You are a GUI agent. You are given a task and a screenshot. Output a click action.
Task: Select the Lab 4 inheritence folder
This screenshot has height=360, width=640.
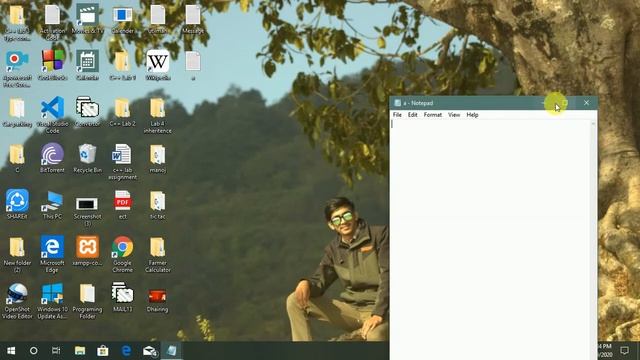pyautogui.click(x=158, y=115)
